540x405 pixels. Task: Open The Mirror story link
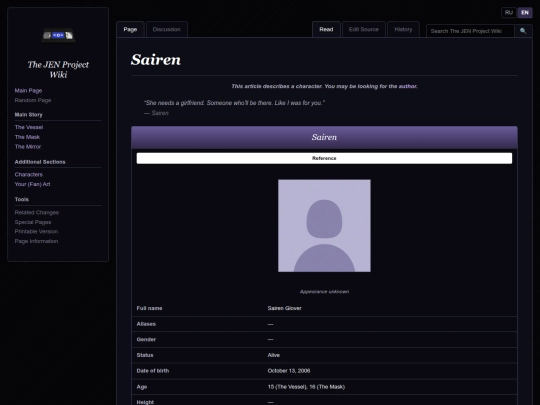(28, 147)
